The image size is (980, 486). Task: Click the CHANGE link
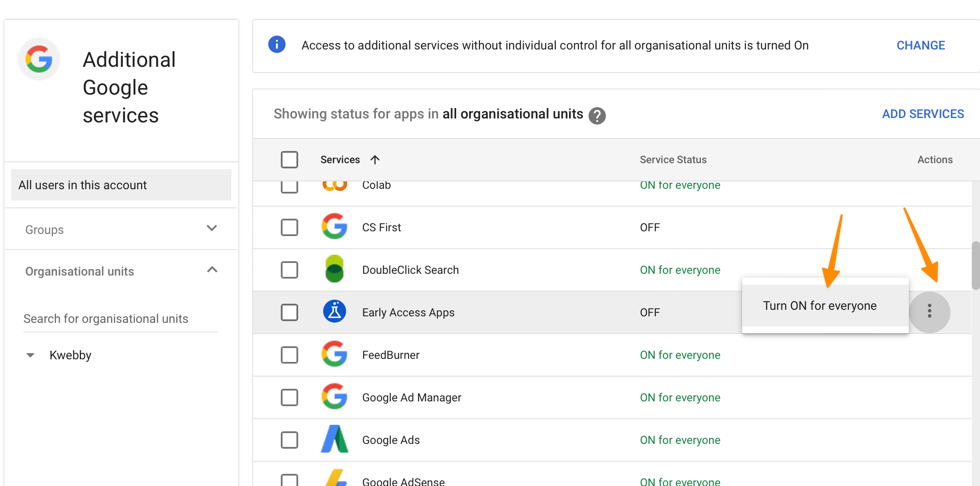coord(921,45)
